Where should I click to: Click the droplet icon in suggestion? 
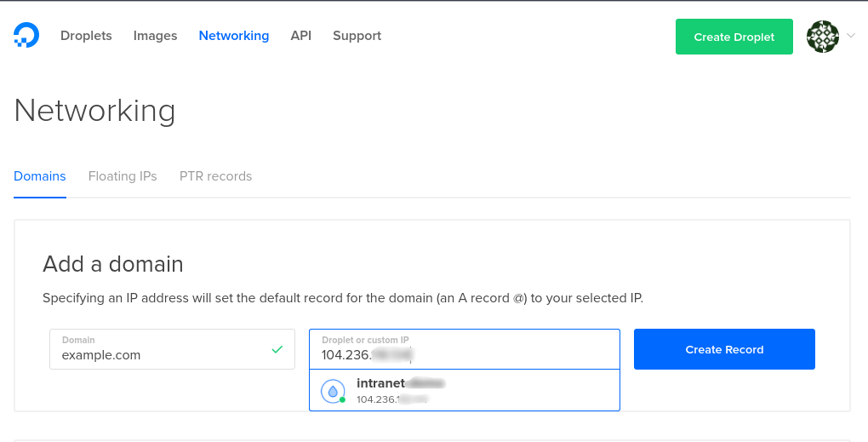(334, 391)
